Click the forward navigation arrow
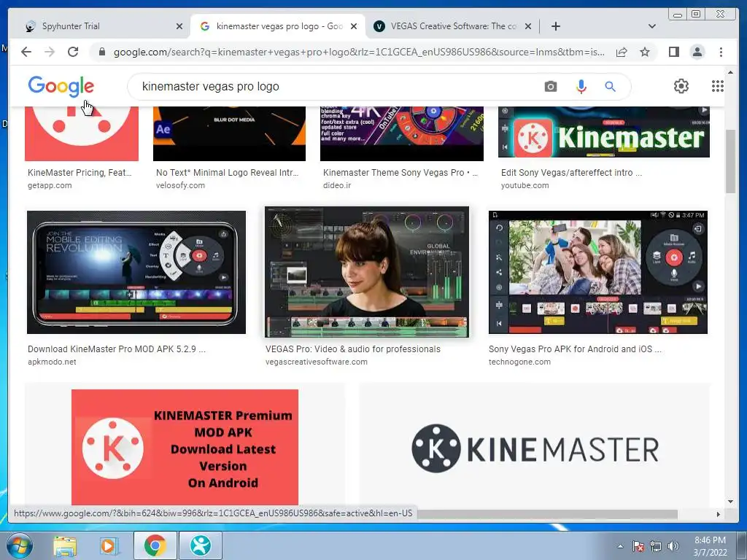This screenshot has width=747, height=560. tap(50, 52)
